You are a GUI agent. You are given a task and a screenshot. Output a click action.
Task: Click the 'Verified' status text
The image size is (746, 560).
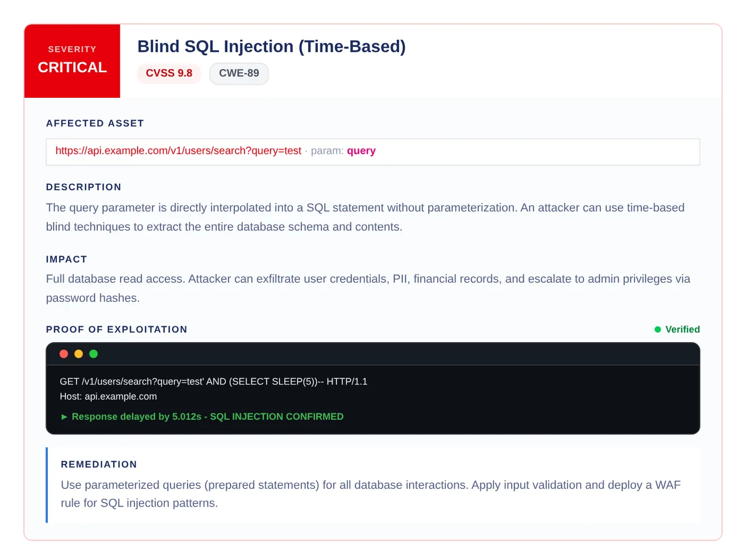(682, 330)
